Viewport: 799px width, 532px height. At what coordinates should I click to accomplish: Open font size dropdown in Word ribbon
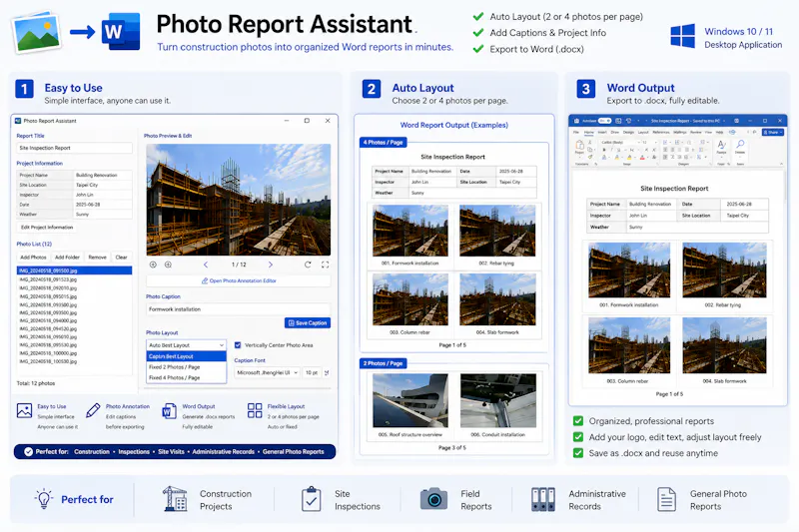pos(650,142)
